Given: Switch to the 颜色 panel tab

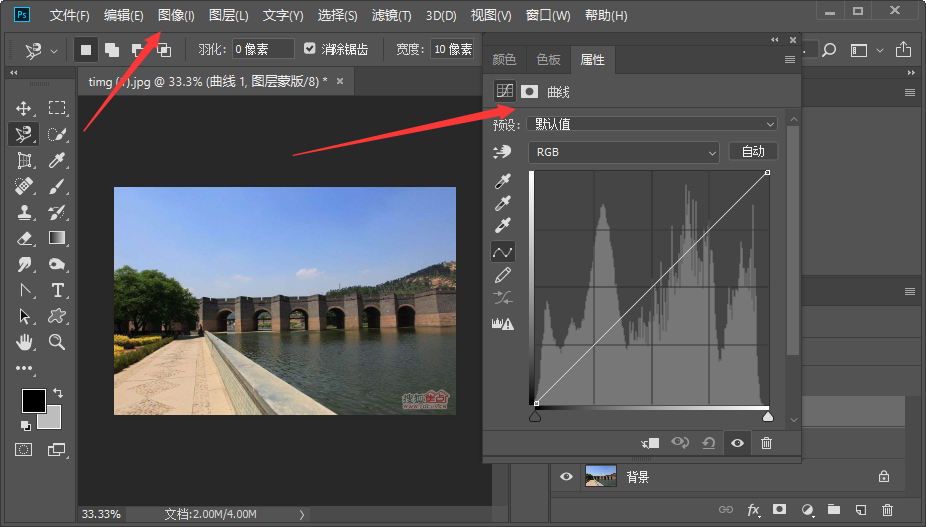Looking at the screenshot, I should click(504, 60).
